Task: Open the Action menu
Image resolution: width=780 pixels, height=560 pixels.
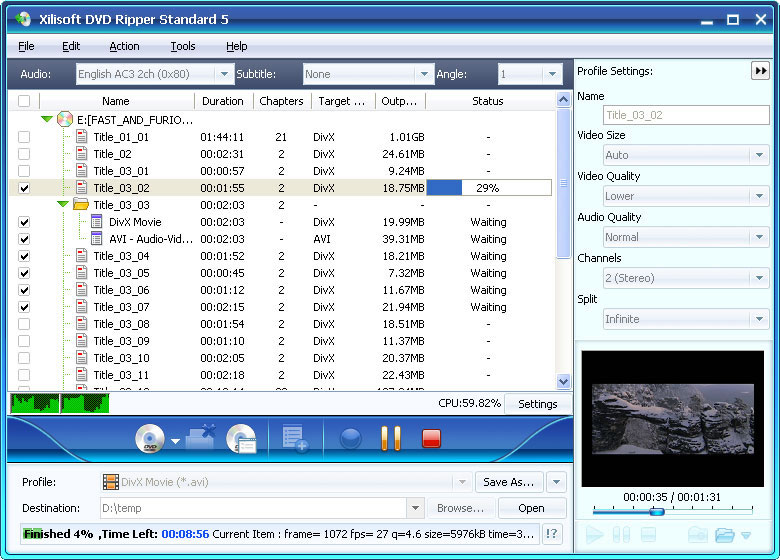Action: tap(124, 46)
